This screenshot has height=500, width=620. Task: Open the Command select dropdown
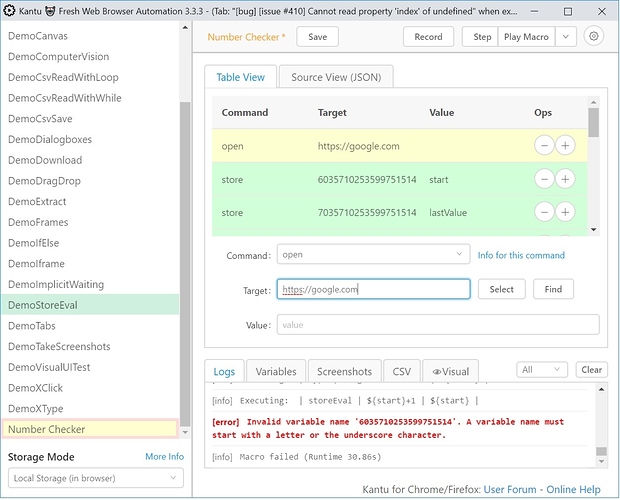click(x=373, y=254)
